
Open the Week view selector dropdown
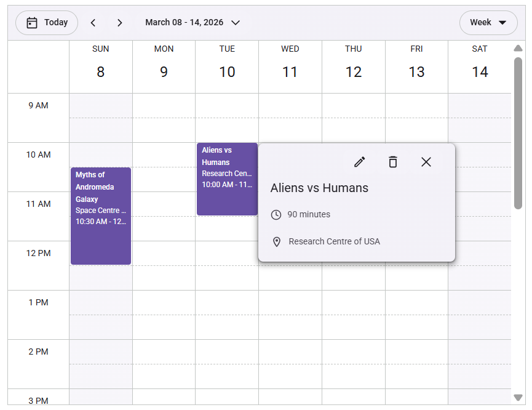[488, 22]
